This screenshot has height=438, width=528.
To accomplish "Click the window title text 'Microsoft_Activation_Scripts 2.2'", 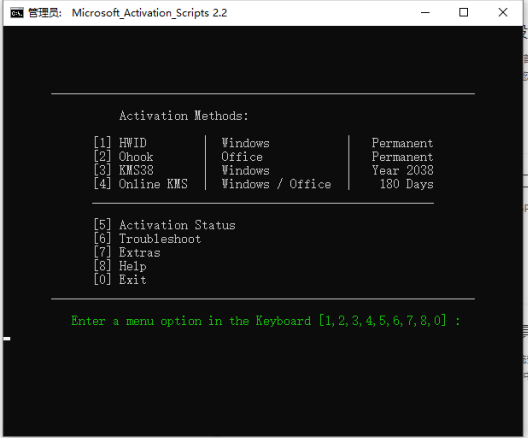I will click(x=149, y=13).
